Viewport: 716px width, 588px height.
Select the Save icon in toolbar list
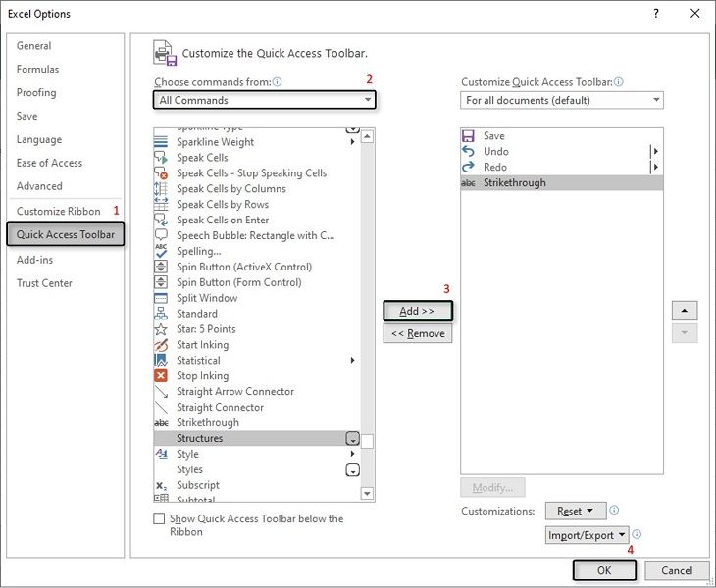pyautogui.click(x=468, y=136)
